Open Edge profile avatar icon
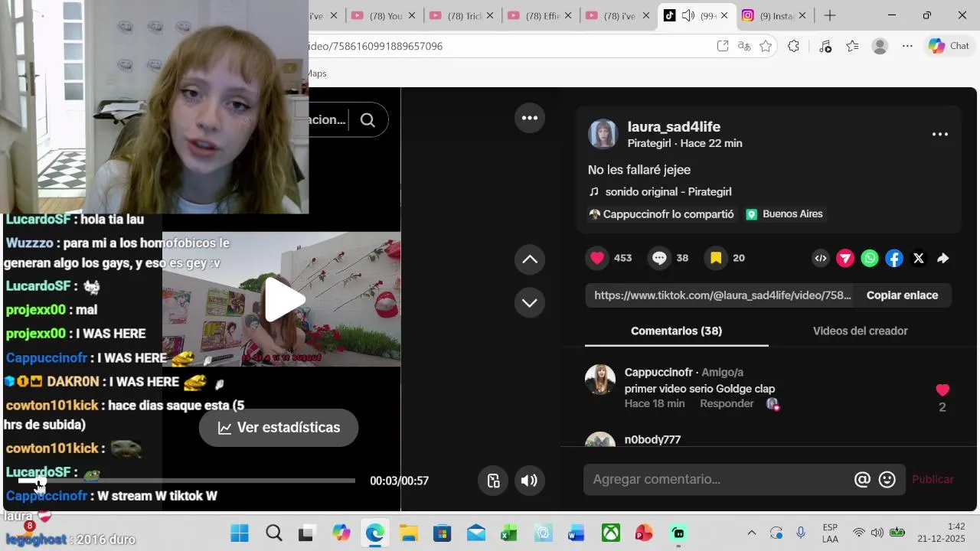Image resolution: width=980 pixels, height=551 pixels. click(x=880, y=46)
